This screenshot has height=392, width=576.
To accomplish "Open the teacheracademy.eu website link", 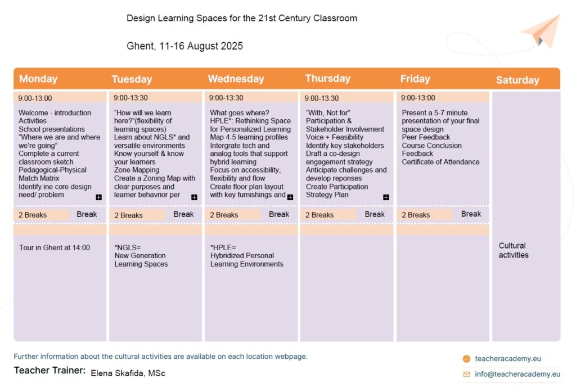I will [x=508, y=359].
